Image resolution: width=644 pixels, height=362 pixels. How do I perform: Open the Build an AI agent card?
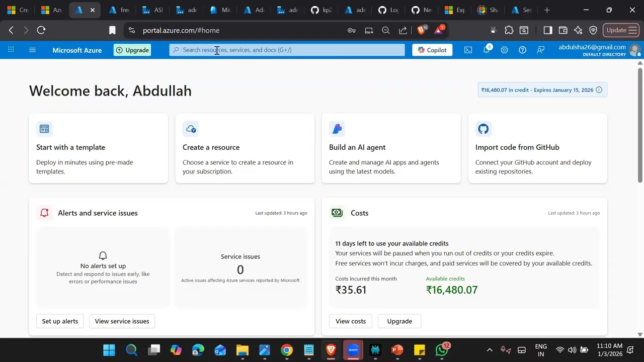[391, 148]
